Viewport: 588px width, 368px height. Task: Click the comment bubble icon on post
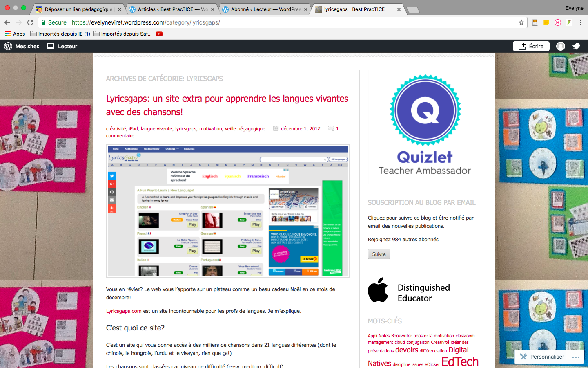331,128
